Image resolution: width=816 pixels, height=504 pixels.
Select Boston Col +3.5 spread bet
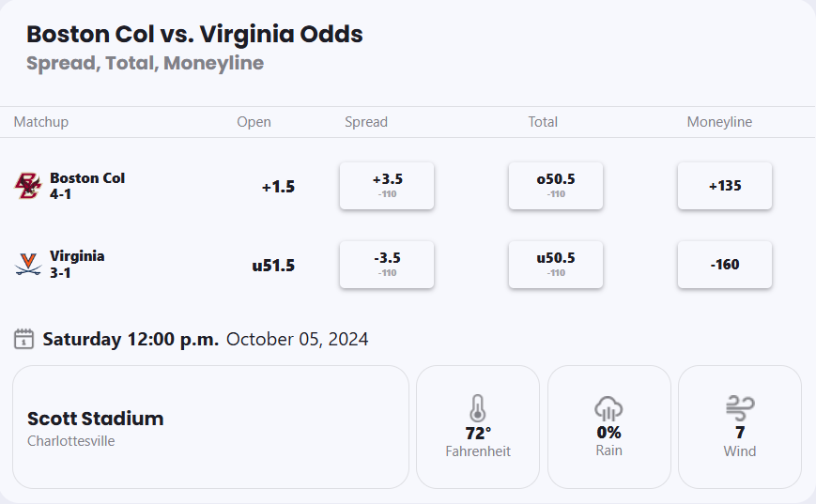click(387, 186)
